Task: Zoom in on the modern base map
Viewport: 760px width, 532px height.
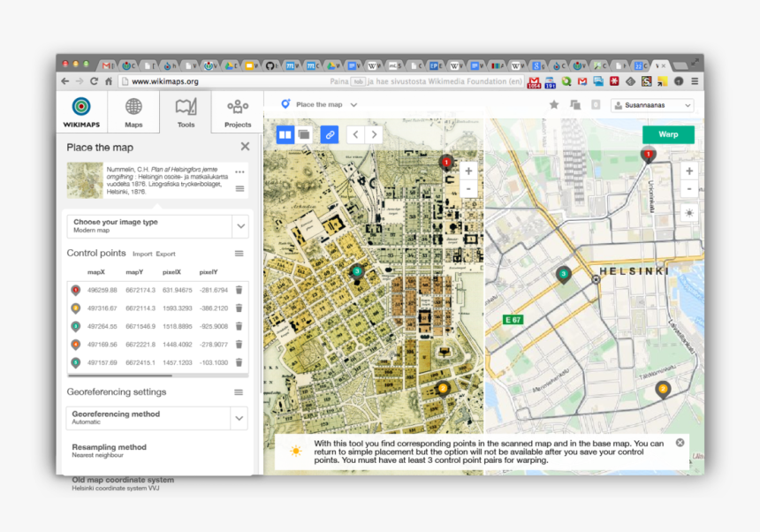Action: [x=688, y=171]
